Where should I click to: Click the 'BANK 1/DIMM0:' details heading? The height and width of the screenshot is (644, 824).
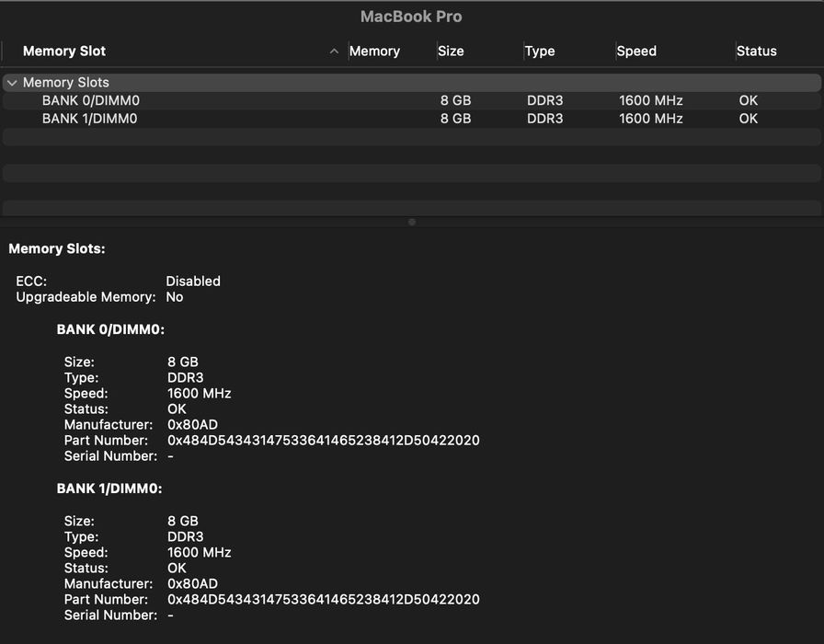(109, 489)
